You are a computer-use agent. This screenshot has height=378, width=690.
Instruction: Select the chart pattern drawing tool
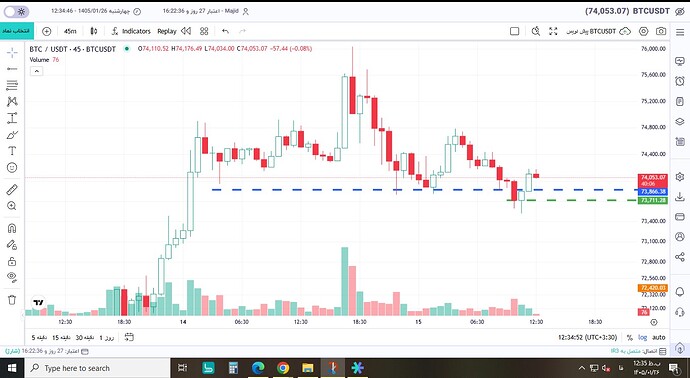point(12,102)
